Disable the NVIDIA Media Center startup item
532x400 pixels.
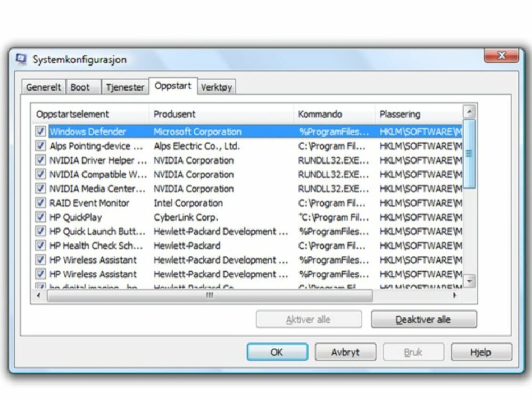tap(40, 189)
